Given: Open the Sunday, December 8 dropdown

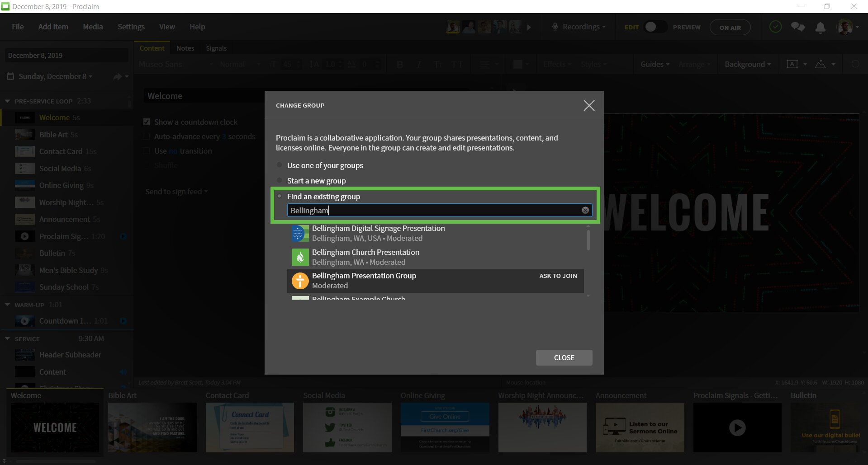Looking at the screenshot, I should click(55, 76).
